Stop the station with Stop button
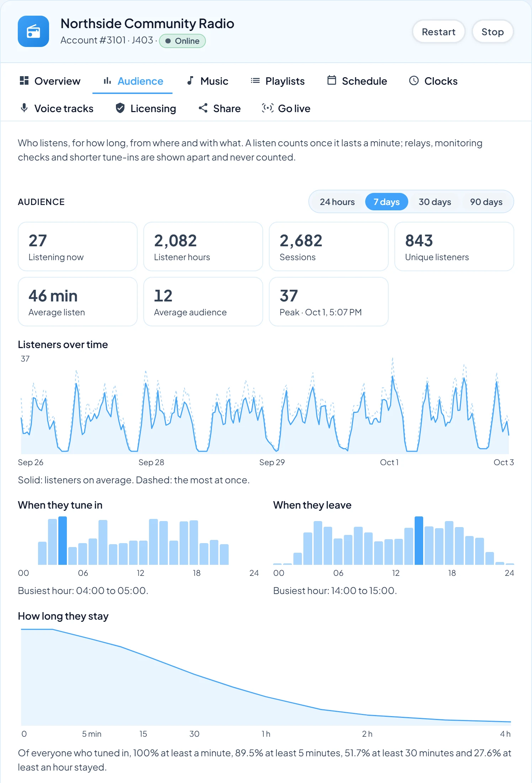This screenshot has height=783, width=532. tap(493, 32)
